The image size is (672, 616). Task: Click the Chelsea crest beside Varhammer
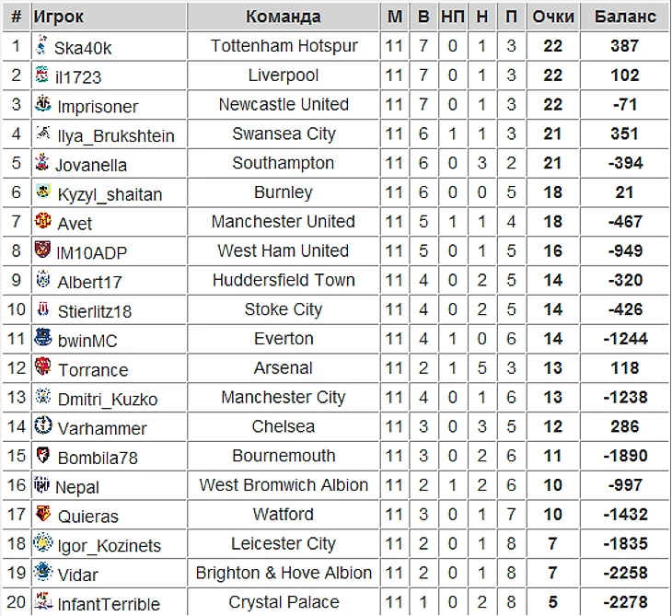(x=42, y=426)
